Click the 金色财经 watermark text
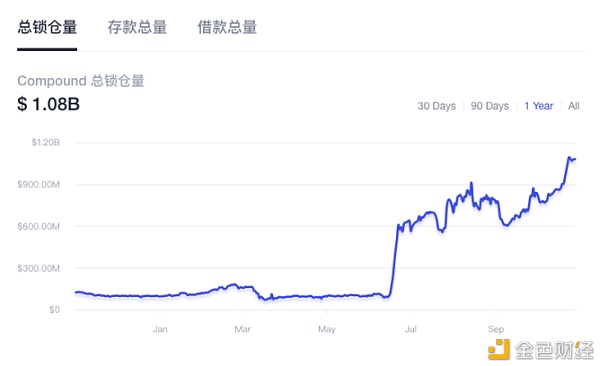The height and width of the screenshot is (366, 600). coord(554,350)
